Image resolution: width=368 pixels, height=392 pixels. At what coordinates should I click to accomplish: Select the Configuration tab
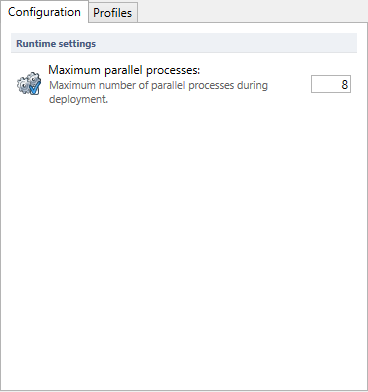44,12
